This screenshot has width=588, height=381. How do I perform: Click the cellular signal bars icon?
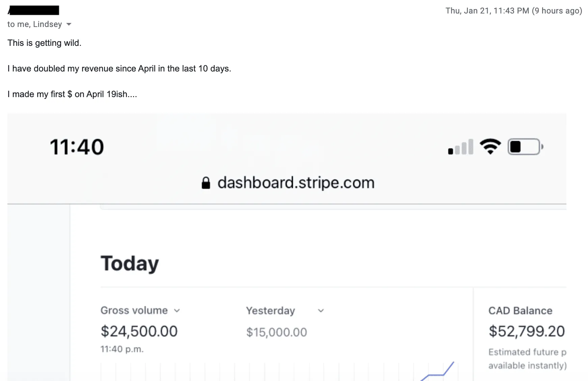[461, 147]
